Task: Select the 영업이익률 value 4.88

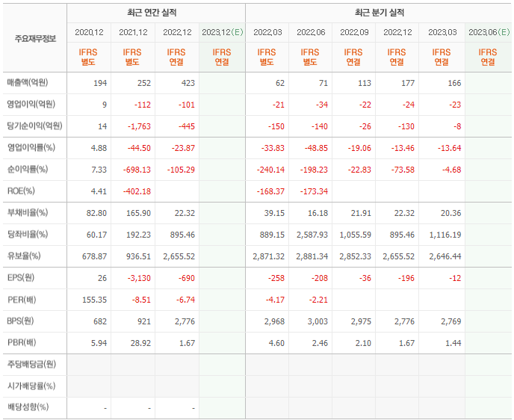Action: click(x=99, y=148)
